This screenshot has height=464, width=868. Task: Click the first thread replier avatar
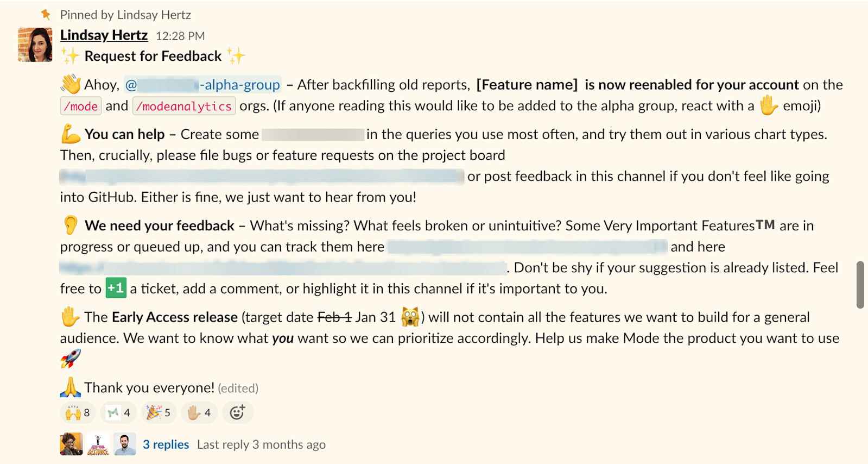click(71, 444)
